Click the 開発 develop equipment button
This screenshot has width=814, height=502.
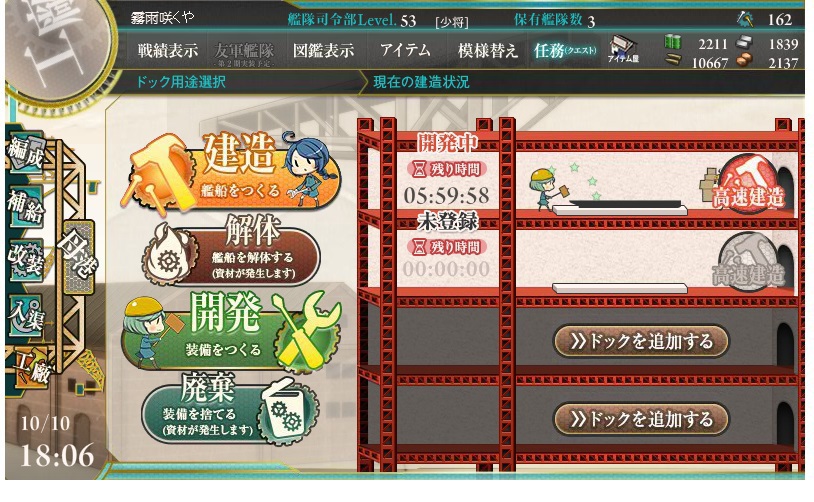pyautogui.click(x=231, y=332)
